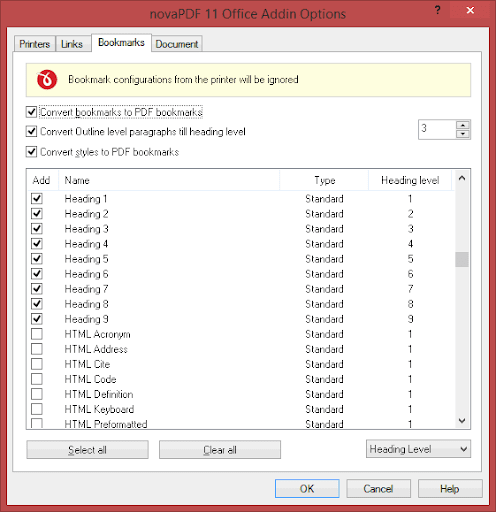Click the Heading level column header
Viewport: 496px width, 512px height.
(410, 180)
